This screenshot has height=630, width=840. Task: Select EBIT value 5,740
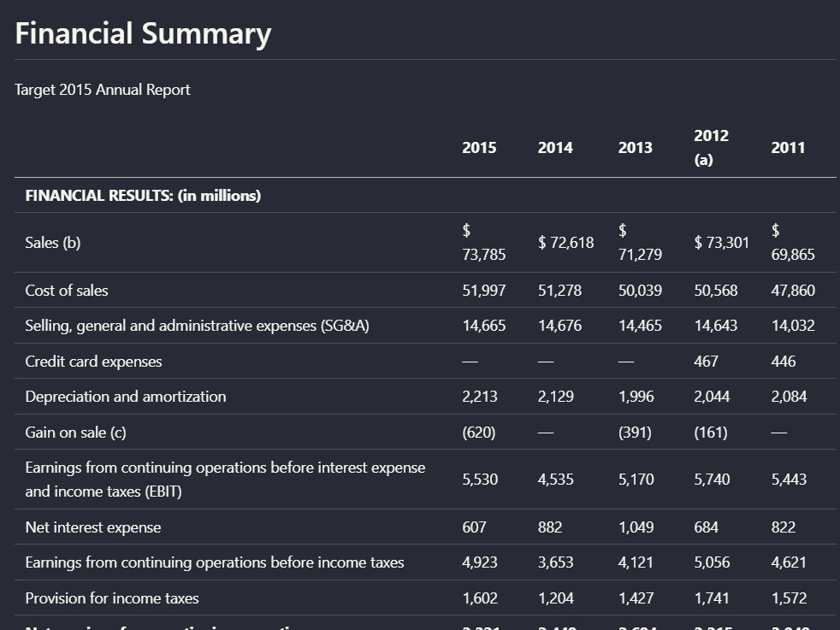tap(712, 479)
